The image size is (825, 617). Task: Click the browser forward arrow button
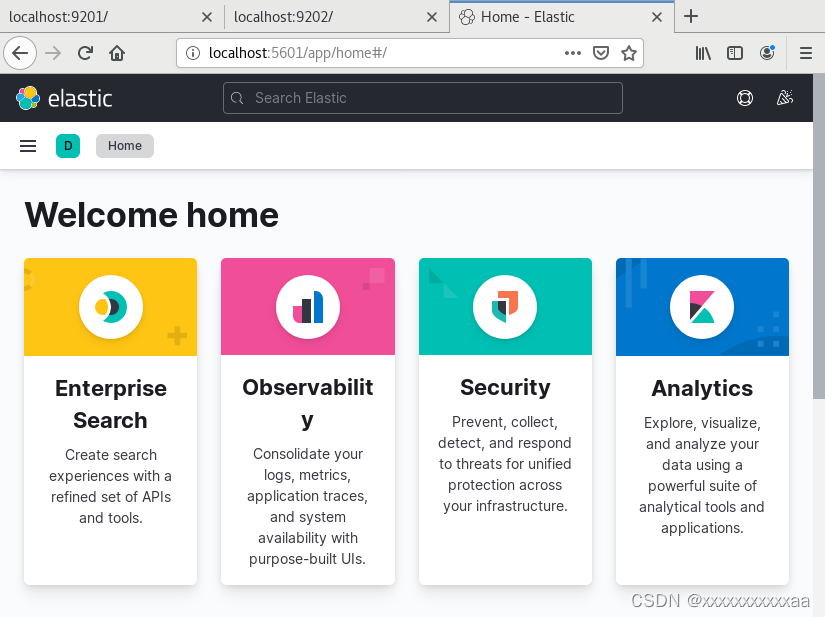(53, 53)
